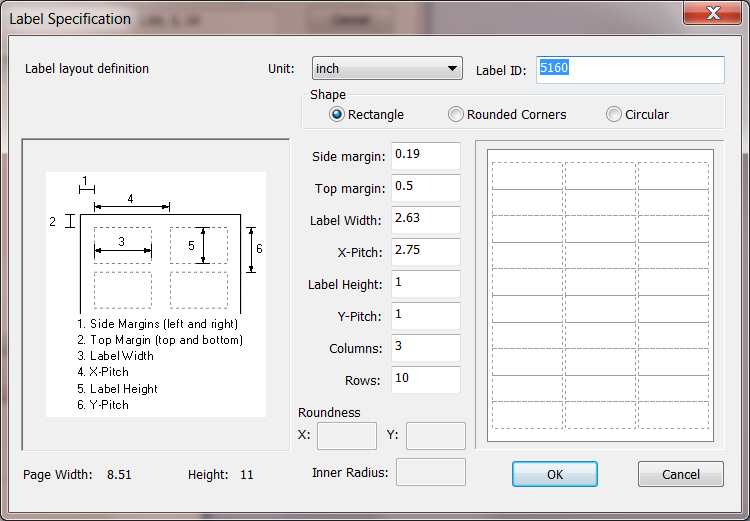Click the Roundness X field
Image resolution: width=750 pixels, height=521 pixels.
click(347, 436)
